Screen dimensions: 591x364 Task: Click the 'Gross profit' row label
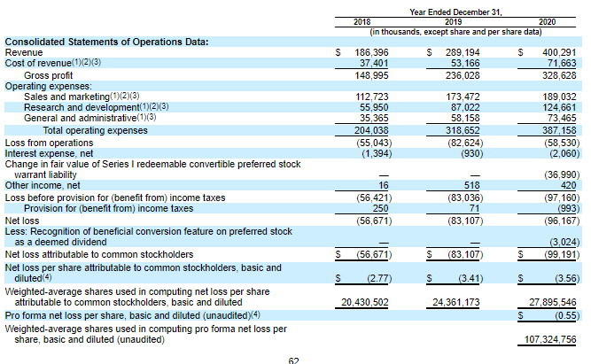pyautogui.click(x=48, y=75)
